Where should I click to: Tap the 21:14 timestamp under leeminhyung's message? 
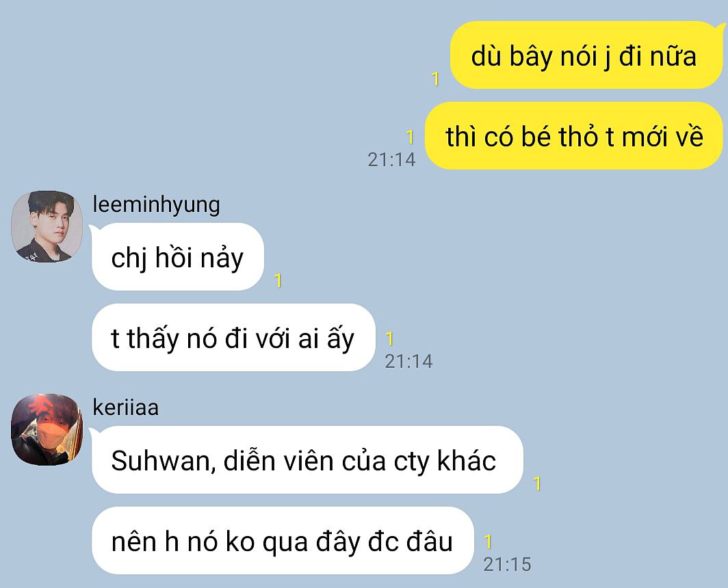[x=408, y=362]
